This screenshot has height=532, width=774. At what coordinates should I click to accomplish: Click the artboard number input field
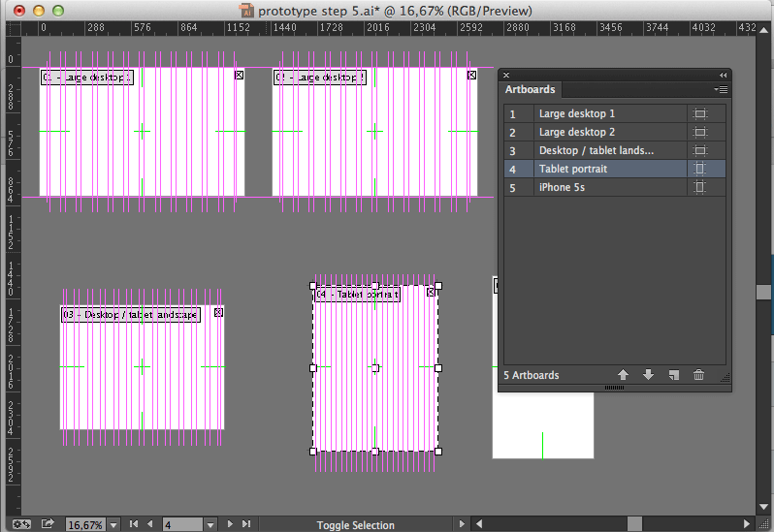coord(181,524)
